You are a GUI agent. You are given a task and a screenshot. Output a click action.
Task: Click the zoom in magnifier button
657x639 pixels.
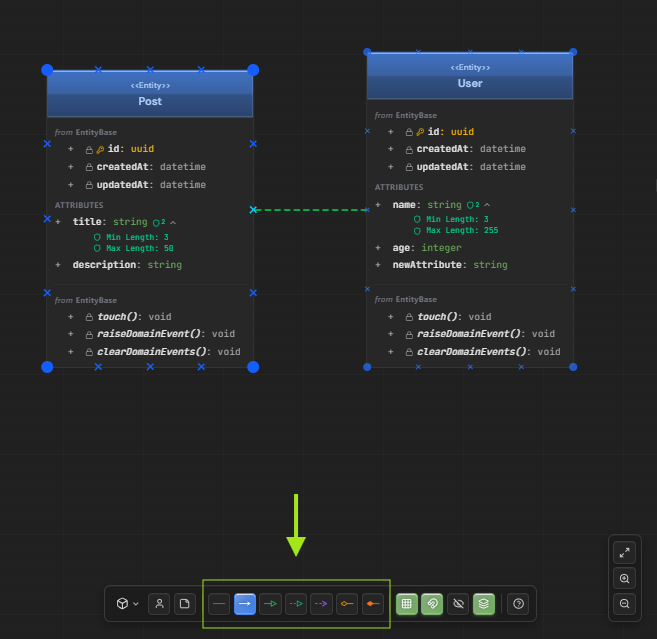625,578
